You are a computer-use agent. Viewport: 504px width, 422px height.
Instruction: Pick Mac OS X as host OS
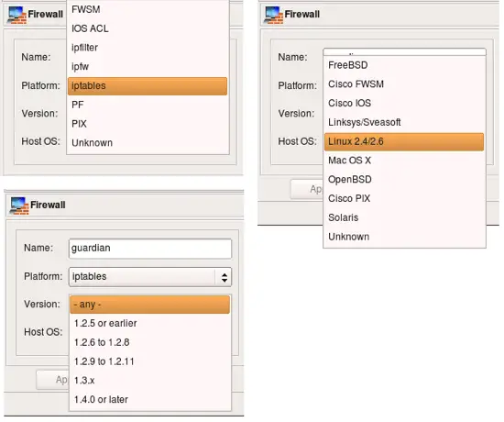click(404, 161)
